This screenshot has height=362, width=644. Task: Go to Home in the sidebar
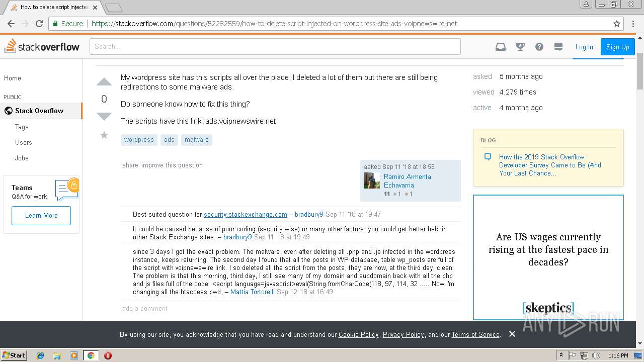tap(13, 78)
